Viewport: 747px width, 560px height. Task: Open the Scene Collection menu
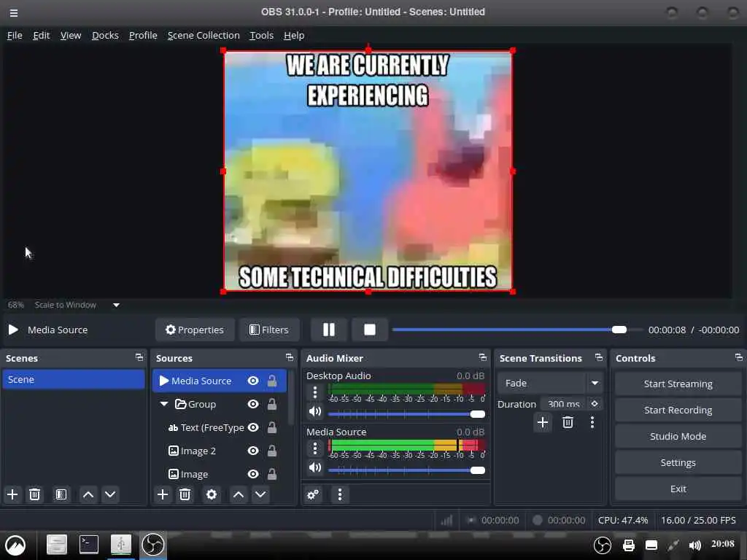204,36
